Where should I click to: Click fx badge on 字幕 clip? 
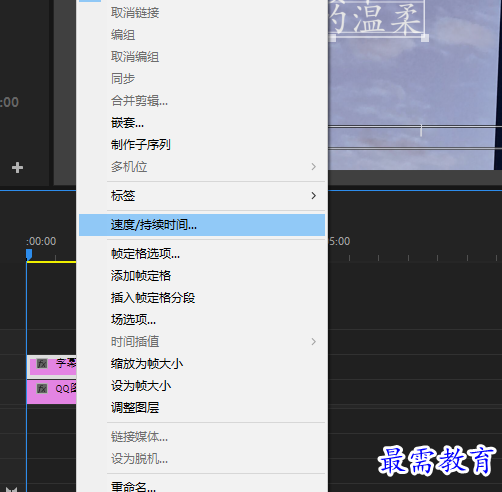(42, 363)
